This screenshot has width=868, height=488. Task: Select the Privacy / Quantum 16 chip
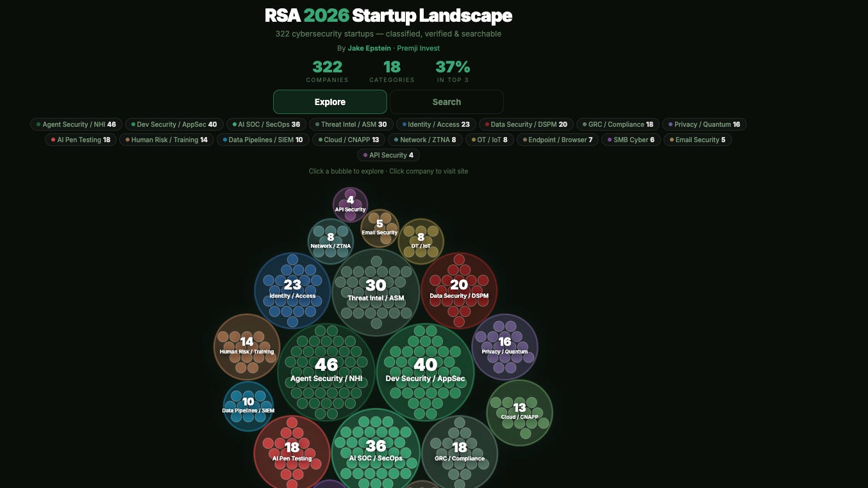(x=705, y=124)
